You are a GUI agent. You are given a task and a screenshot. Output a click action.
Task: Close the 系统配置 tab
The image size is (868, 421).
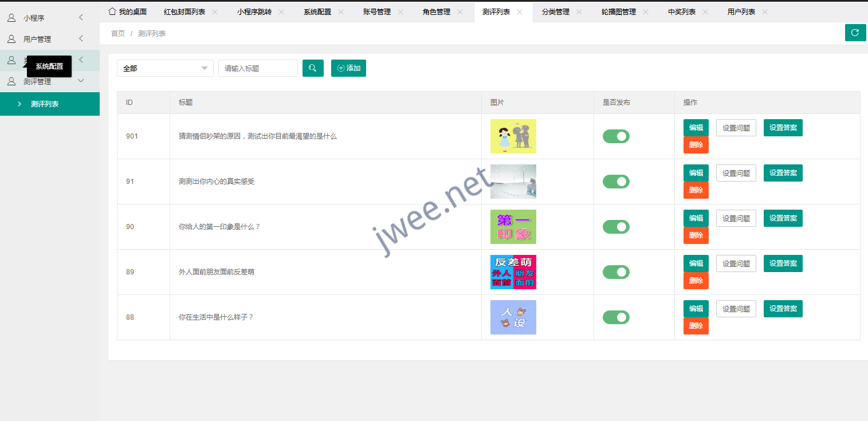[341, 11]
